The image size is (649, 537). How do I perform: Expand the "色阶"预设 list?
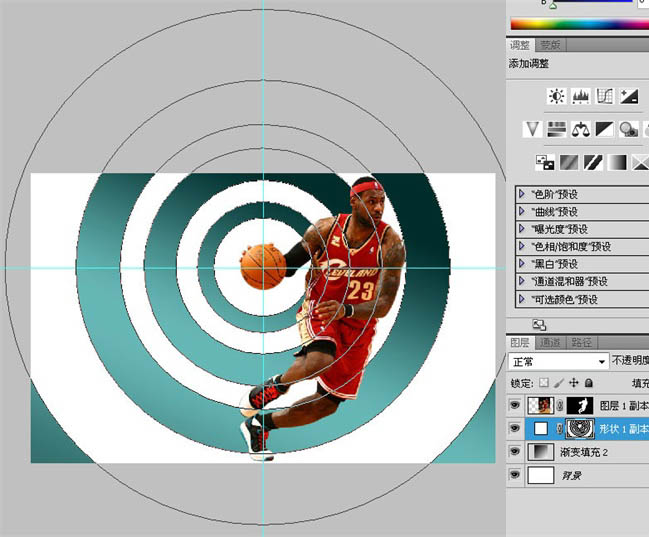pos(522,194)
